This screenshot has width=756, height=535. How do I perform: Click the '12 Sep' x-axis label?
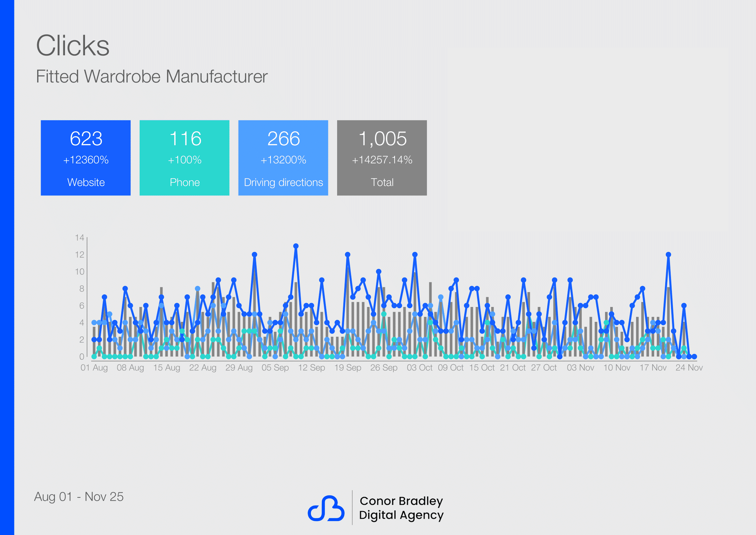coord(312,367)
